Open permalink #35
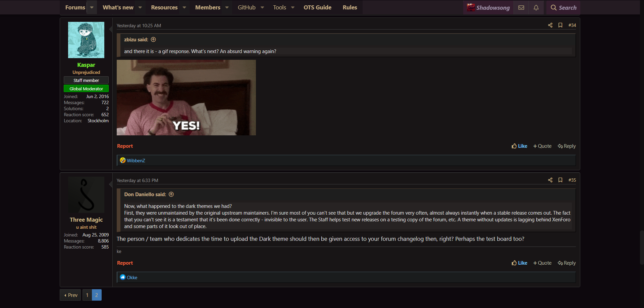Screen dimensions: 644x308 pos(572,180)
